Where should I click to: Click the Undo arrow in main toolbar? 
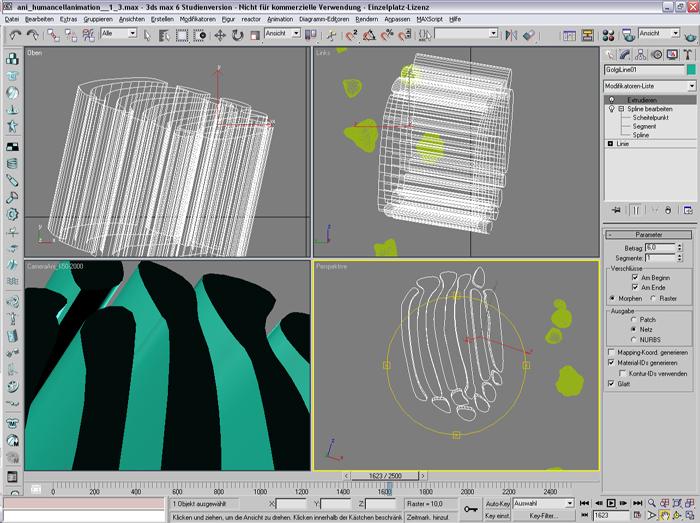15,34
